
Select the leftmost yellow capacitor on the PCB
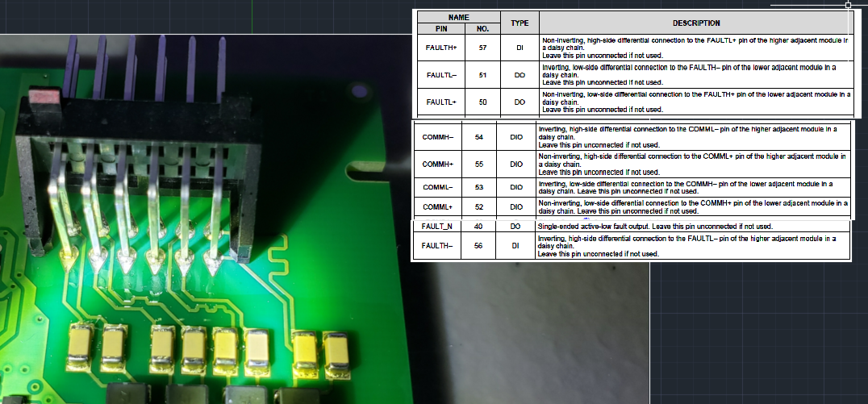pyautogui.click(x=81, y=344)
